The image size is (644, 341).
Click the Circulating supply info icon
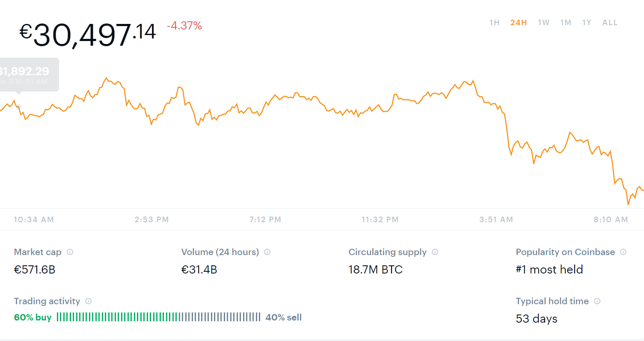(x=435, y=252)
